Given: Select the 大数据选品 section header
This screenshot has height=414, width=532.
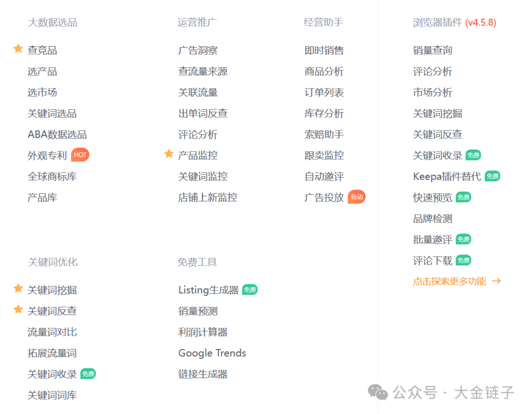Looking at the screenshot, I should (x=54, y=22).
